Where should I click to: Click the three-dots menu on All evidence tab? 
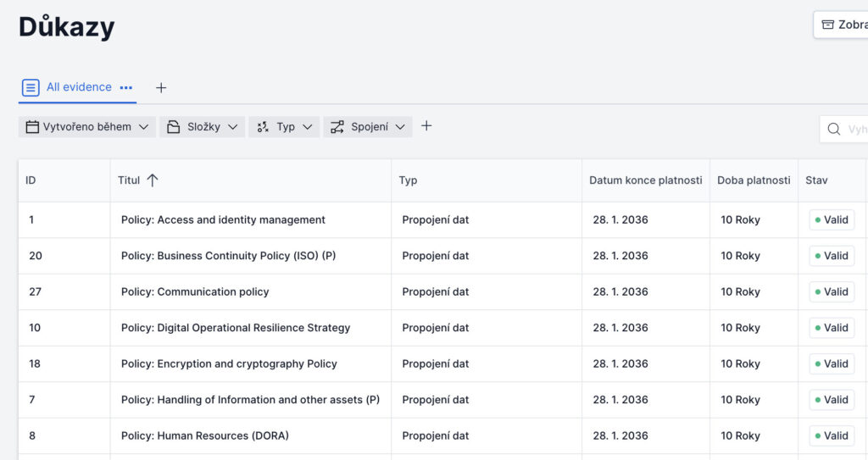tap(126, 87)
